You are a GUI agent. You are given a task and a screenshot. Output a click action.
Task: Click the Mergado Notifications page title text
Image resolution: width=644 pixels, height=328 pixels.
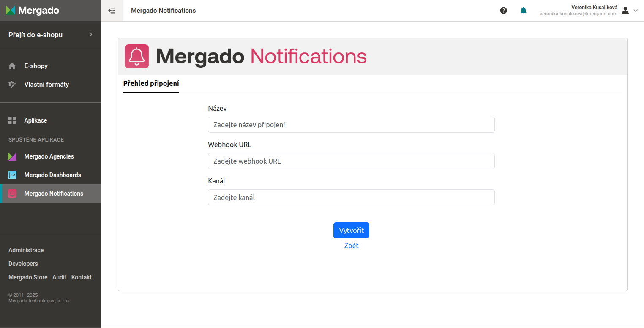[164, 11]
